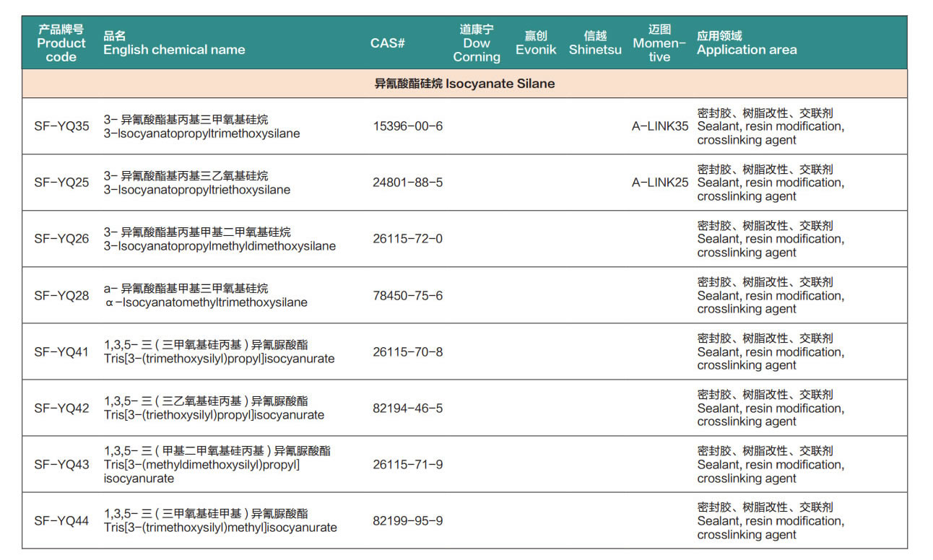Select the CAS# column header
The image size is (933, 560).
[388, 43]
